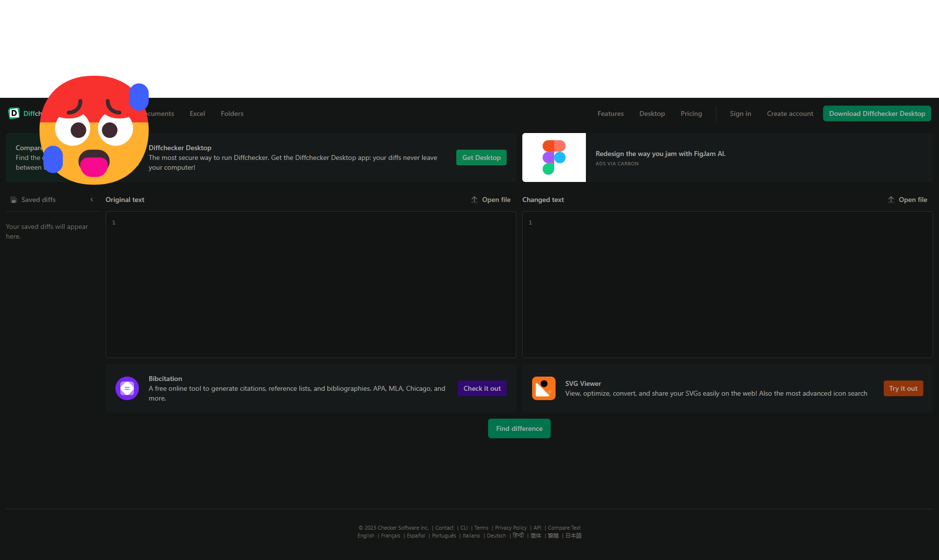Click the Try it out button

pos(903,388)
